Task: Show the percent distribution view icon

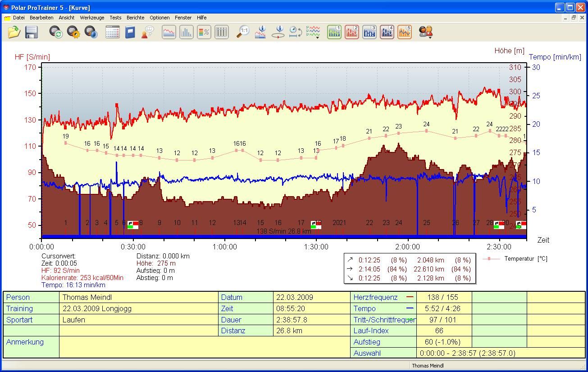Action: tap(204, 32)
